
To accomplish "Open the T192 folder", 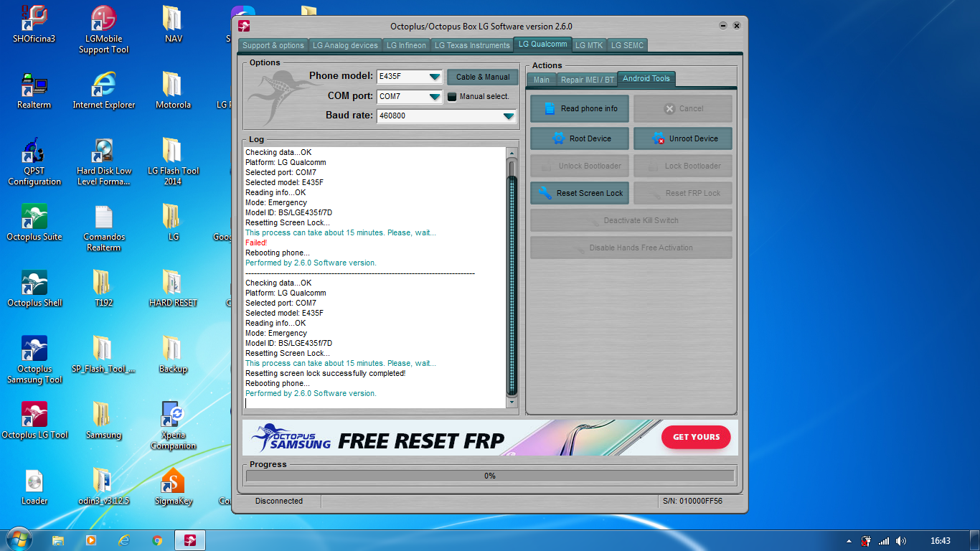I will [104, 288].
